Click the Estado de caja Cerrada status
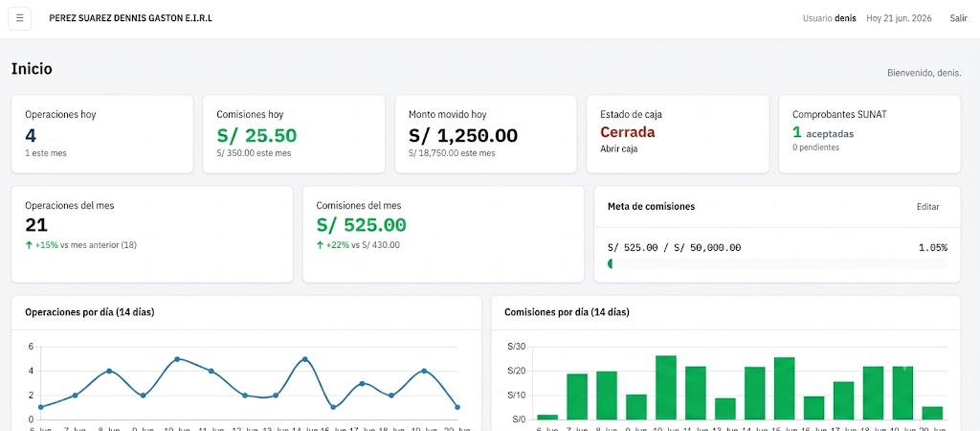This screenshot has height=431, width=980. tap(628, 132)
